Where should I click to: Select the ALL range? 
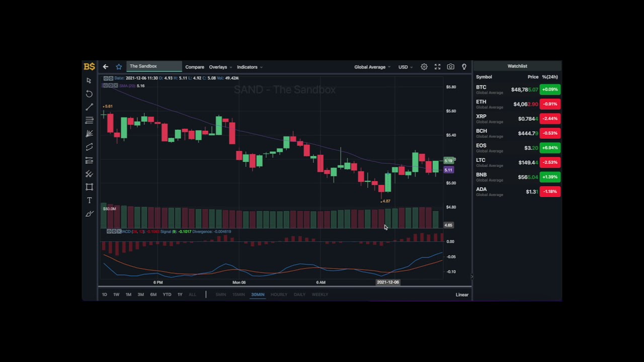click(192, 295)
